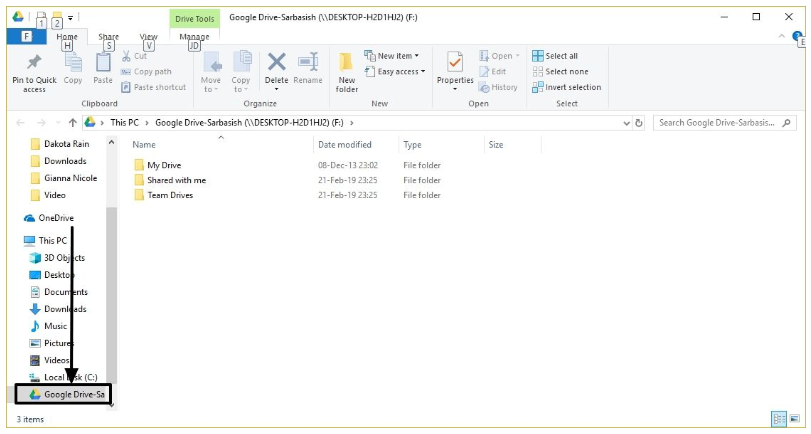Open Gianna Nicole in the navigation pane
The image size is (811, 434).
point(64,178)
